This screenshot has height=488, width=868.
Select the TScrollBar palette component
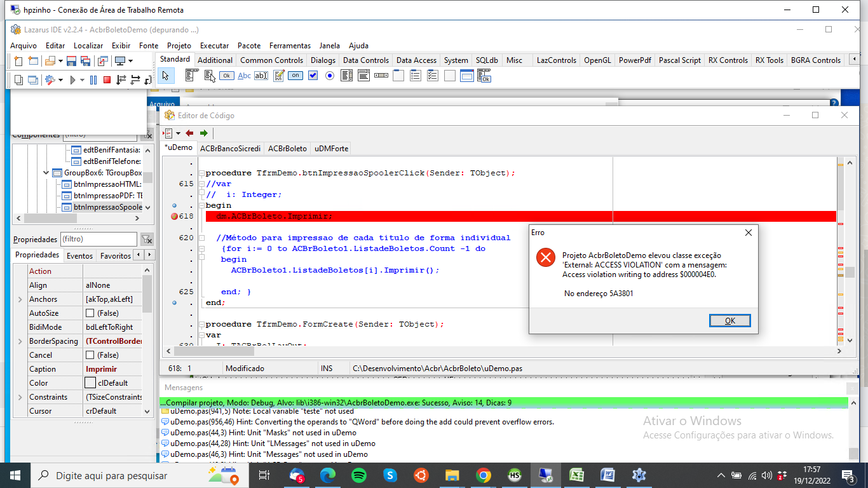[381, 76]
